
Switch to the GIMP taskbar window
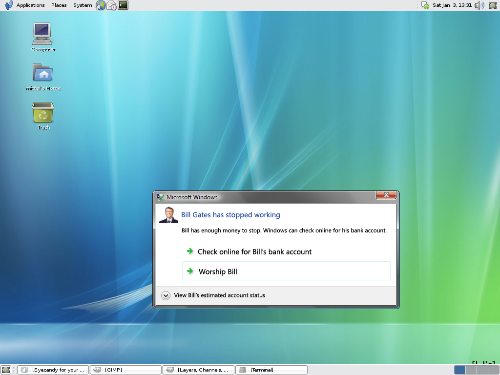(126, 370)
